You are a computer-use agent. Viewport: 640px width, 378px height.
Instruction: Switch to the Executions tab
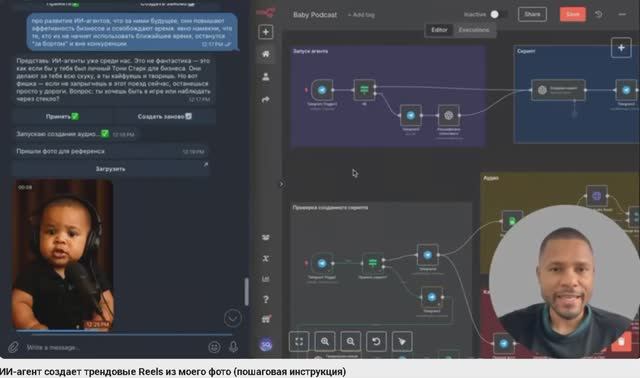click(474, 30)
